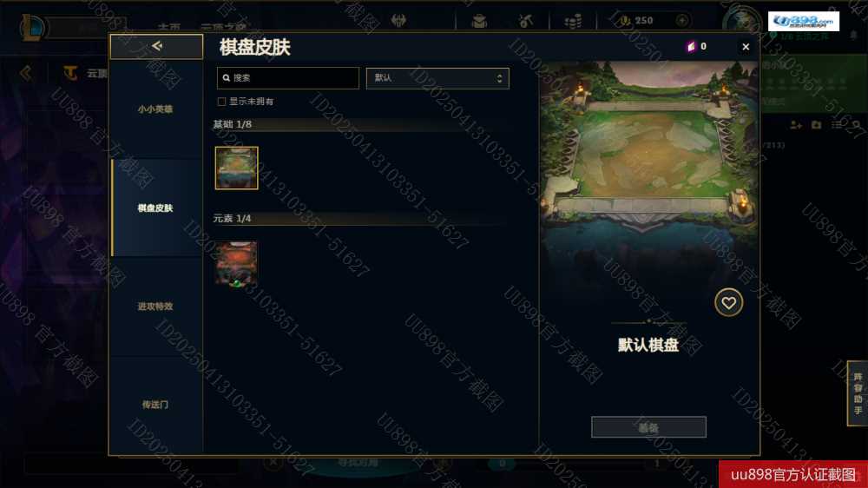Click the plus icon next to 250 RP

point(682,21)
